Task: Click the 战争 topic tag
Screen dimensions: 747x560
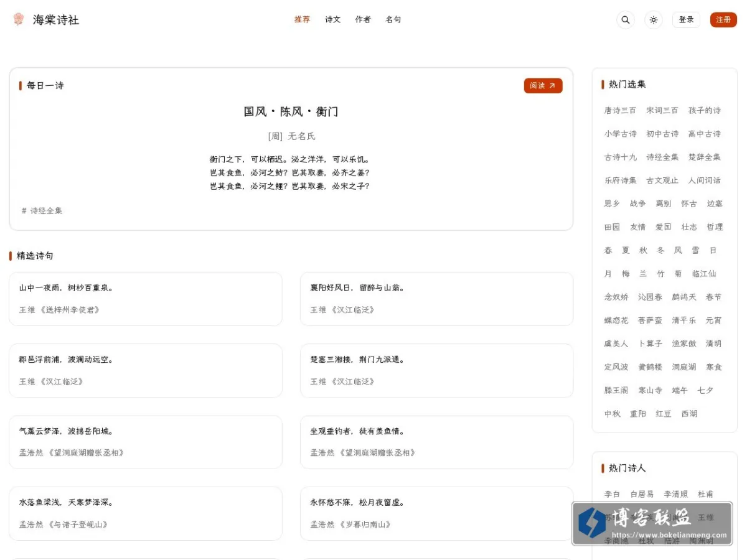Action: tap(638, 204)
